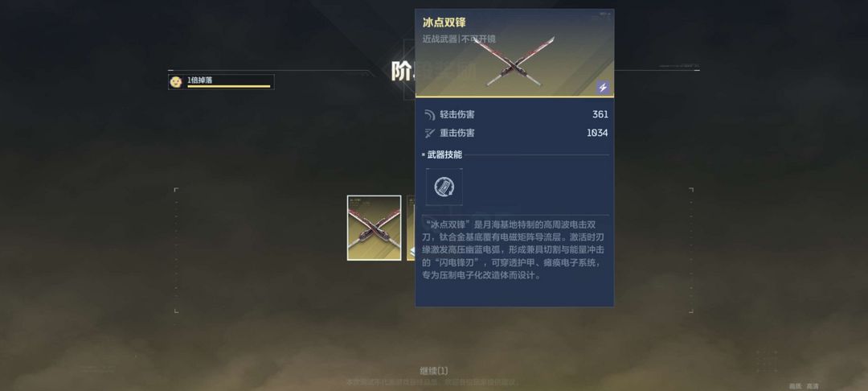Select the partially hidden second reward card
The width and height of the screenshot is (868, 391).
pyautogui.click(x=411, y=228)
